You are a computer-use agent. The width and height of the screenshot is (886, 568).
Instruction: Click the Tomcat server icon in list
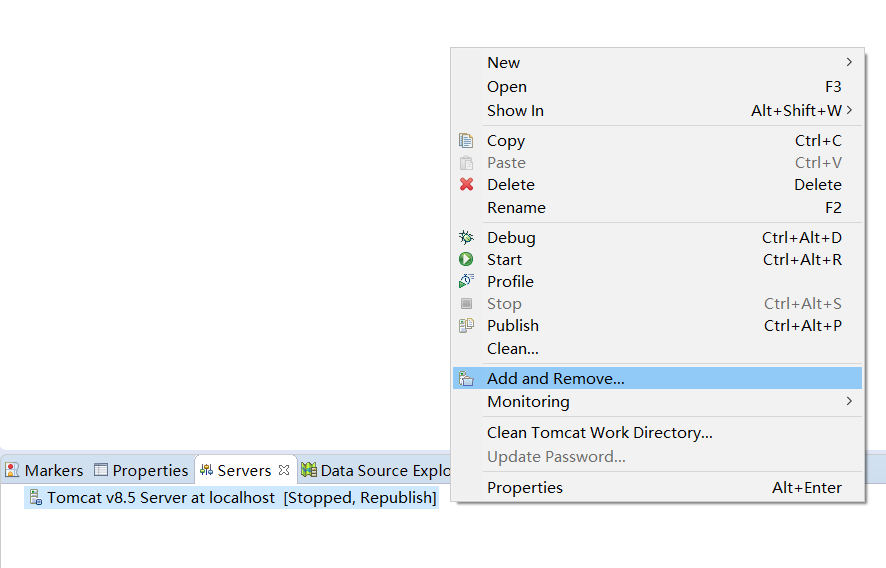pyautogui.click(x=36, y=498)
